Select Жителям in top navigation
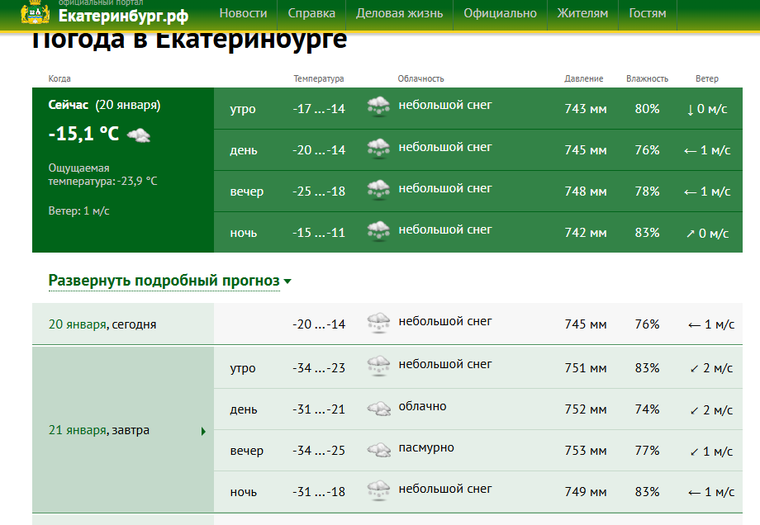 pos(582,14)
